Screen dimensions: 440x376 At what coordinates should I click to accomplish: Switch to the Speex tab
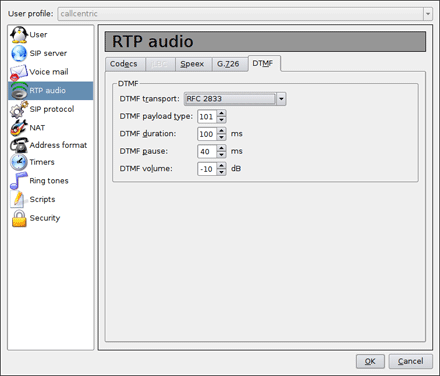coord(194,64)
